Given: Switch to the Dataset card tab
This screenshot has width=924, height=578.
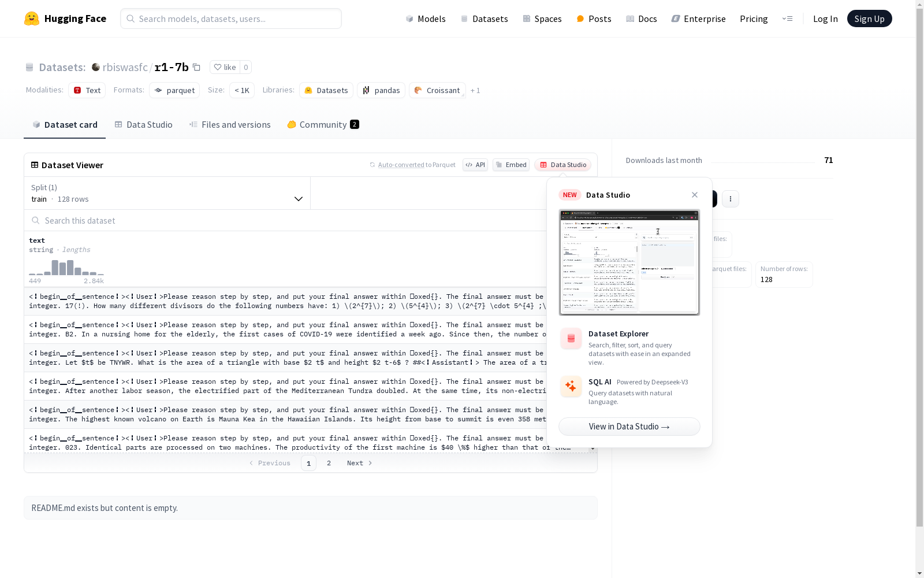Looking at the screenshot, I should pyautogui.click(x=65, y=125).
